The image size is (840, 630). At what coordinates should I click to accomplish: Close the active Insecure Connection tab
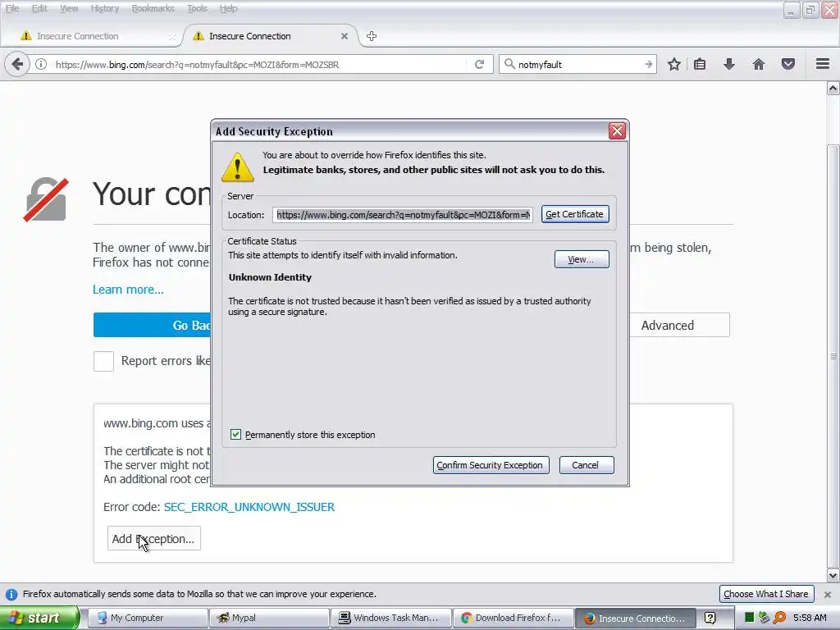click(x=345, y=36)
